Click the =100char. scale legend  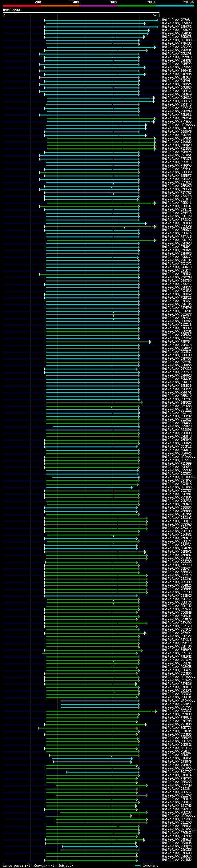tap(146, 866)
